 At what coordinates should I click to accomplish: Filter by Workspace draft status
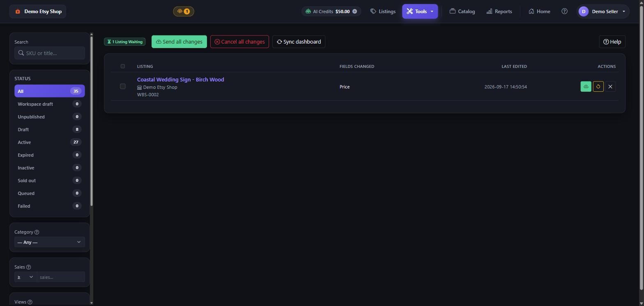tap(50, 104)
